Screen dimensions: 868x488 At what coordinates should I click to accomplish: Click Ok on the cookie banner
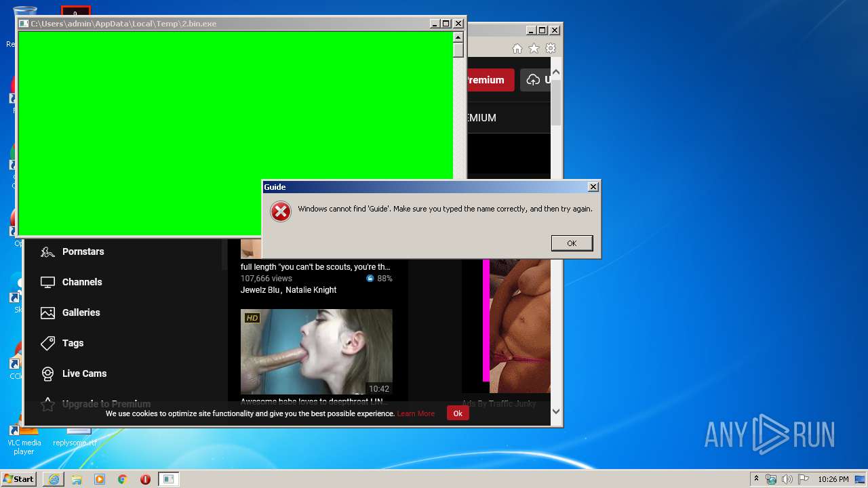tap(458, 413)
